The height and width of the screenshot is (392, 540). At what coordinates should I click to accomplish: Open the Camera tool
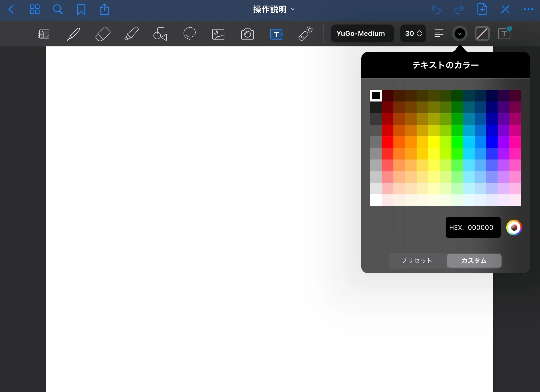[x=247, y=34]
